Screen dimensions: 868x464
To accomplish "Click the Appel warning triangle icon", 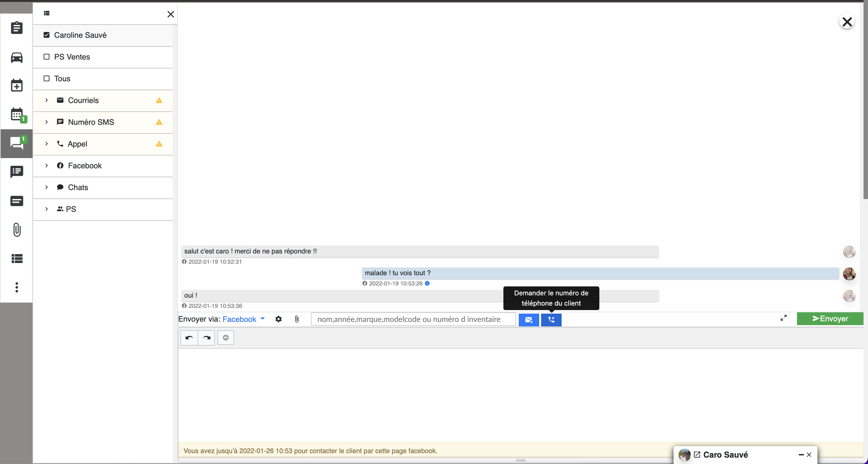I will tap(159, 144).
